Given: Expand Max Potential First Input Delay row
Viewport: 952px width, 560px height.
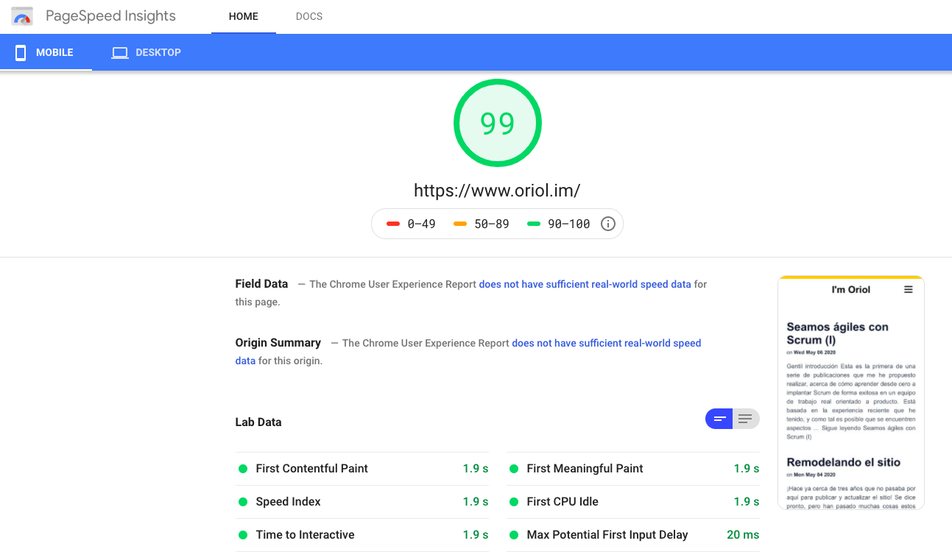Looking at the screenshot, I should click(633, 535).
